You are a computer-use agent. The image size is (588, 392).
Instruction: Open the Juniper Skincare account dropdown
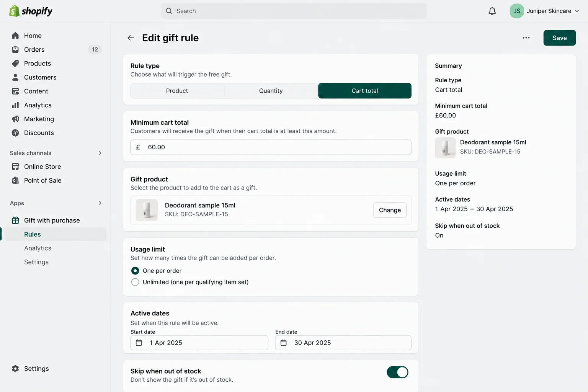[x=544, y=11]
